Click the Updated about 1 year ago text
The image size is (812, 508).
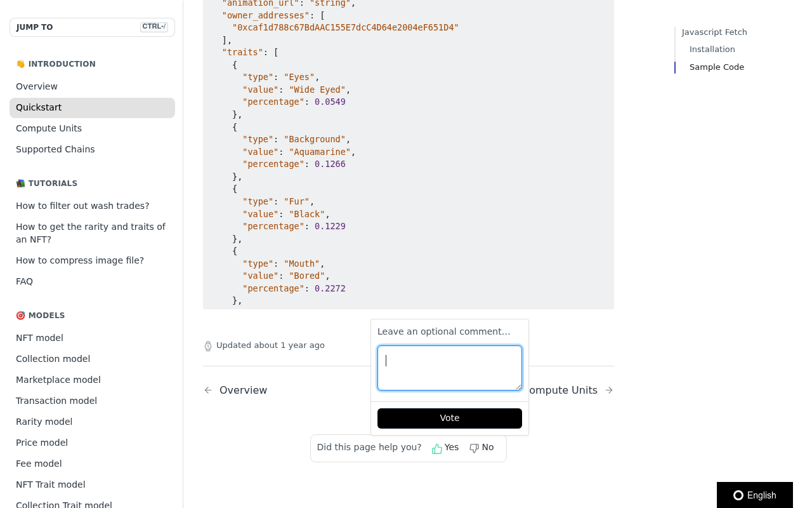270,345
